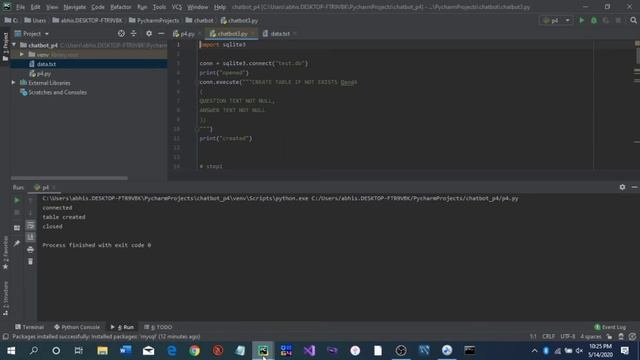Click the collapse all icon in Project panel
This screenshot has height=360, width=640.
[133, 33]
